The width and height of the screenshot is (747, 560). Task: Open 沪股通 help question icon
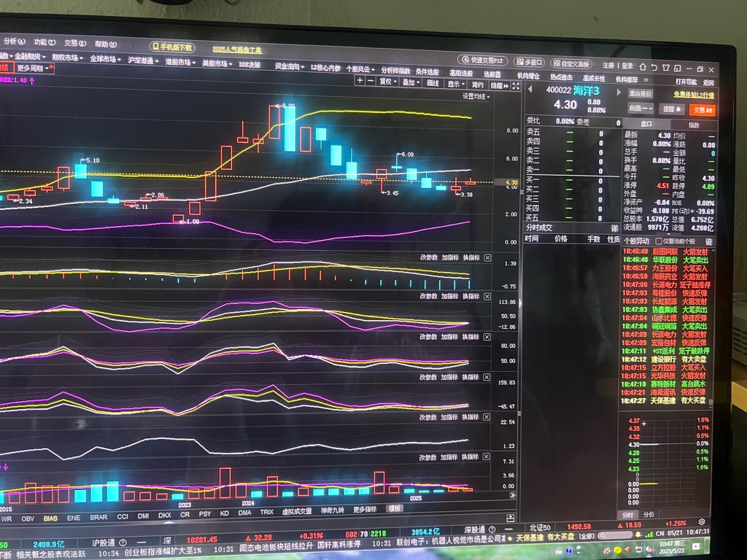123,542
